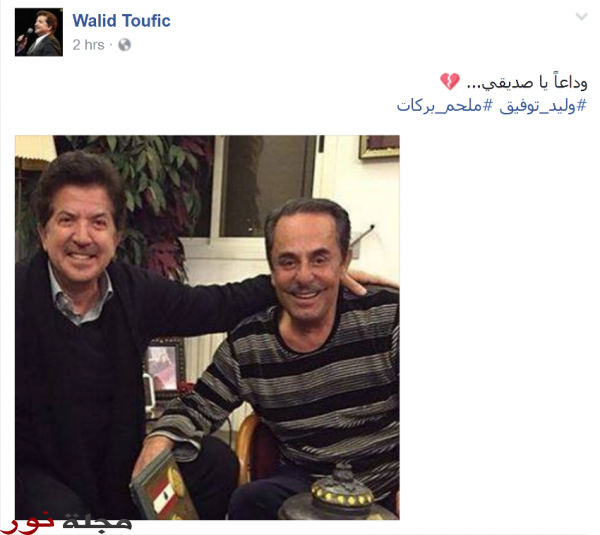This screenshot has width=600, height=535.
Task: Click the ornate metal lantern in photo
Action: (337, 494)
